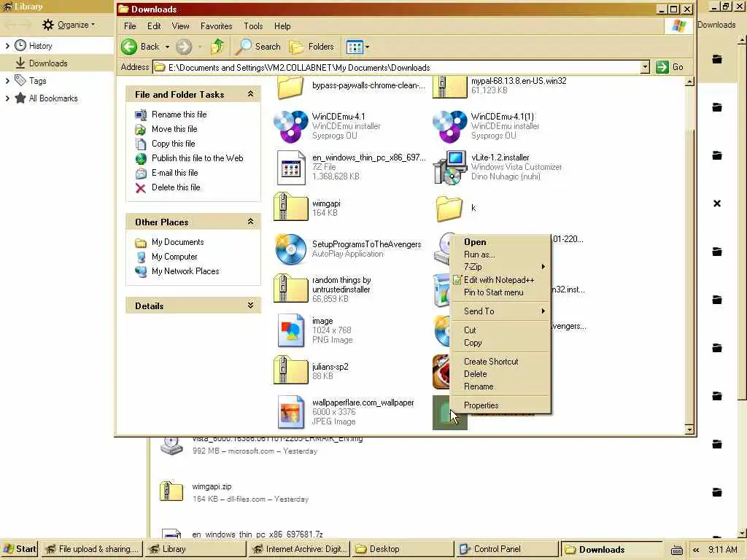Click Publish this file to the Web
Screen dimensions: 747x560
coord(197,158)
